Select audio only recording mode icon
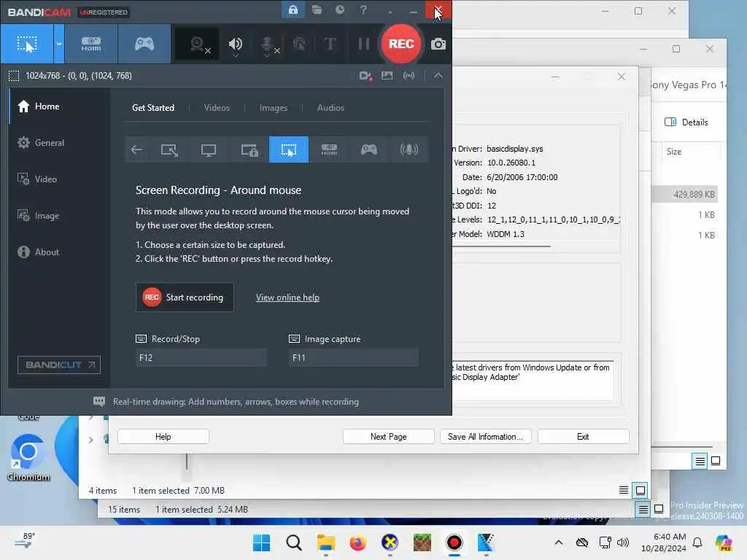The width and height of the screenshot is (747, 560). tap(409, 149)
